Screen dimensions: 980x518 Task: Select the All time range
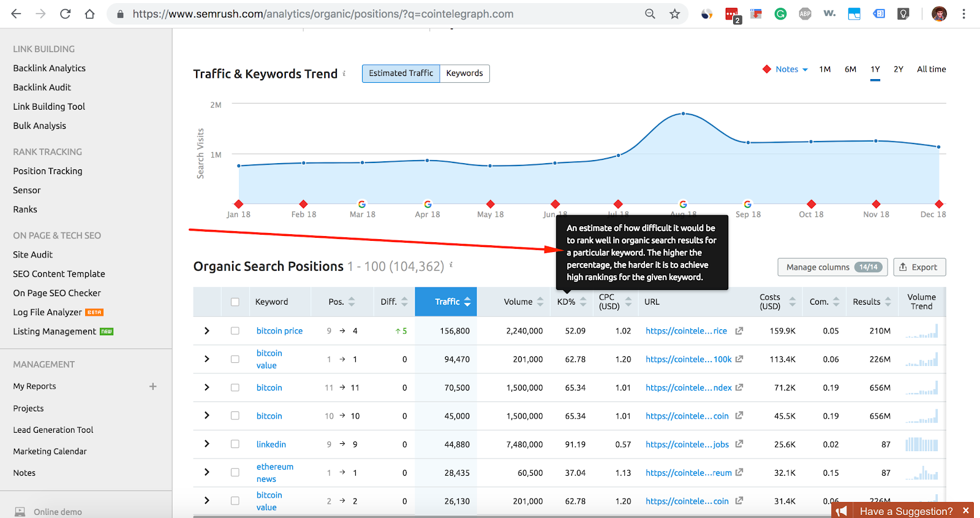point(931,69)
